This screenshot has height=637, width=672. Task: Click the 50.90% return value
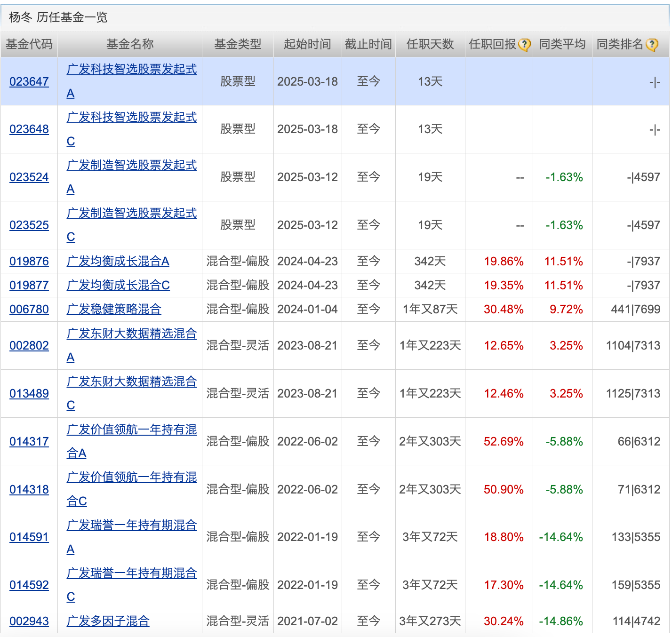[x=504, y=489]
